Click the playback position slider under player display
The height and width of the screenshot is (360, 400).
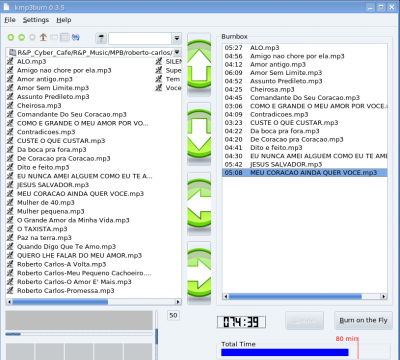pos(79,334)
